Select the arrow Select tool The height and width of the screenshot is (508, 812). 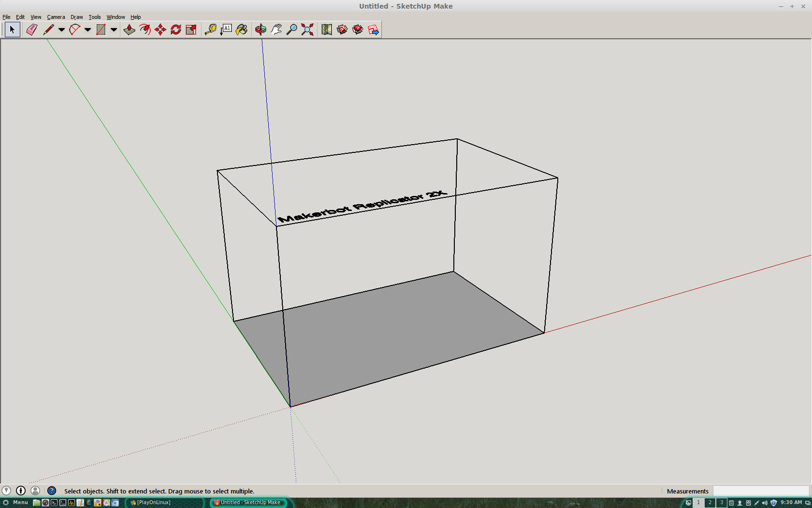pos(12,30)
